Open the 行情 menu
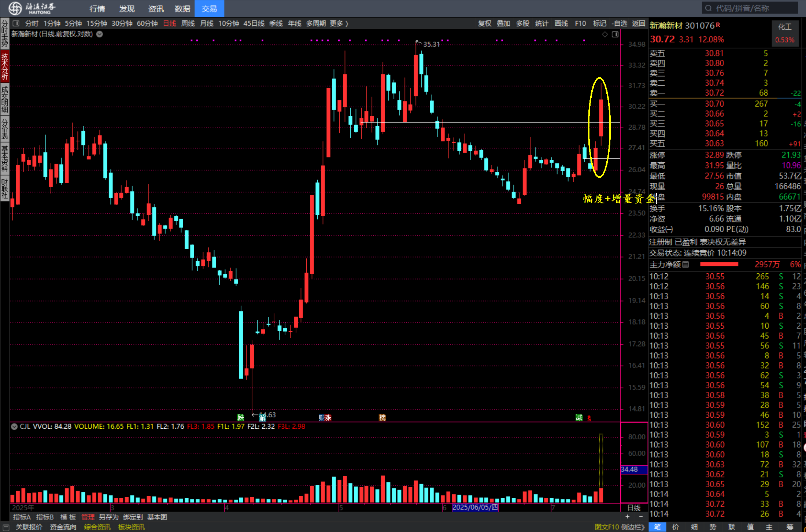This screenshot has height=532, width=806. [97, 8]
